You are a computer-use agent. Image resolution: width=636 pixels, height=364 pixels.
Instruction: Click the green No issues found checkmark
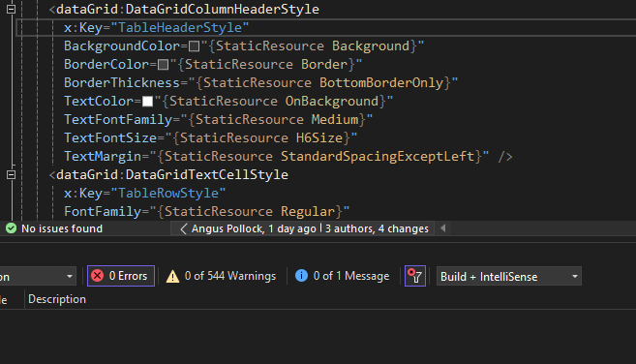pyautogui.click(x=11, y=228)
